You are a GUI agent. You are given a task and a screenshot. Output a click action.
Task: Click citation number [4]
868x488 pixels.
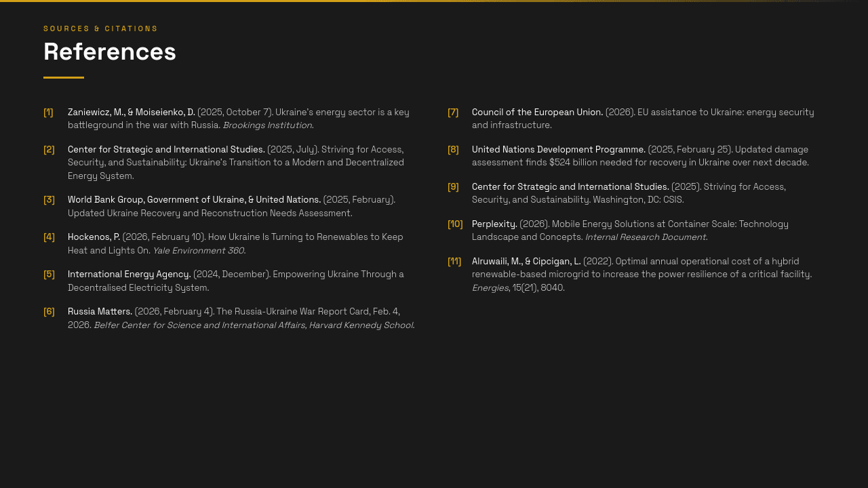point(49,237)
